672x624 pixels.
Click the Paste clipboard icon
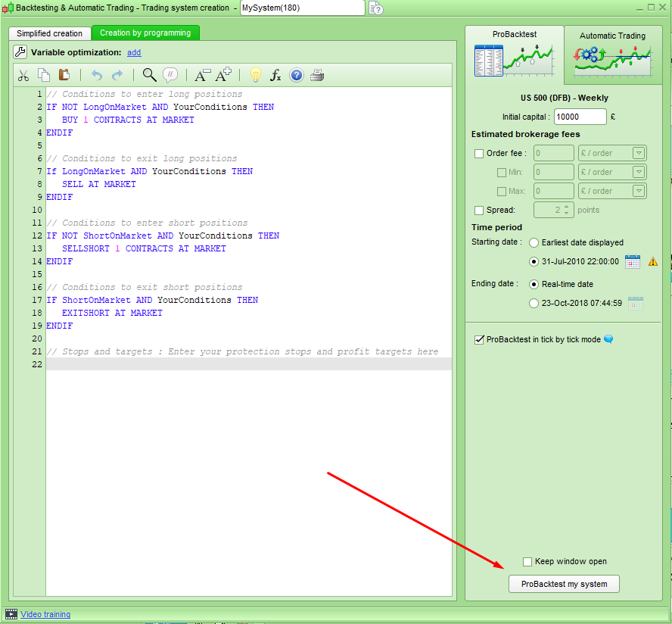pos(64,75)
